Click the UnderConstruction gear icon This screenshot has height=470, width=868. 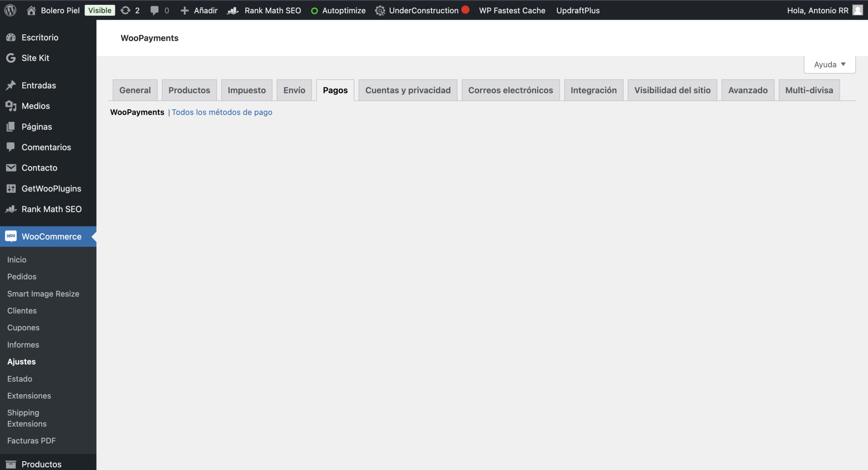click(x=380, y=10)
